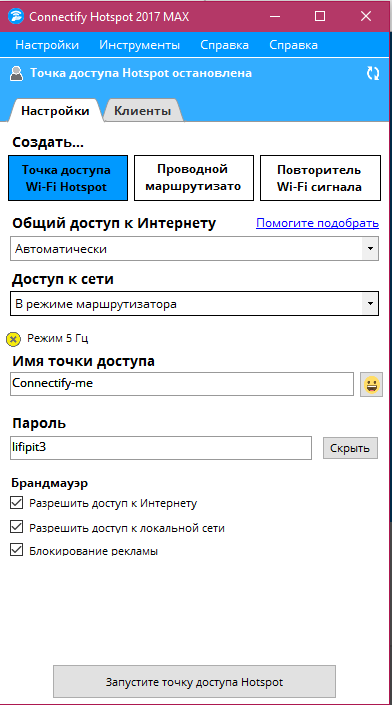Select the Настройки tab

click(55, 111)
